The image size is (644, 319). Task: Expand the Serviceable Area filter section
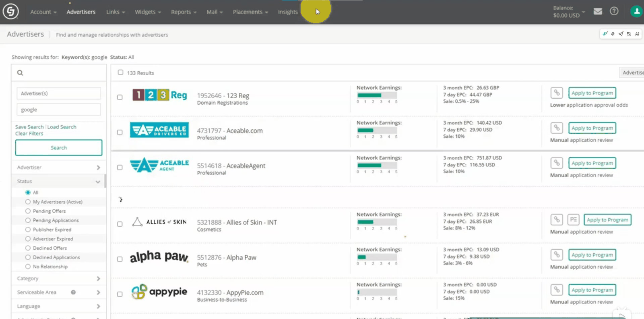pyautogui.click(x=59, y=292)
